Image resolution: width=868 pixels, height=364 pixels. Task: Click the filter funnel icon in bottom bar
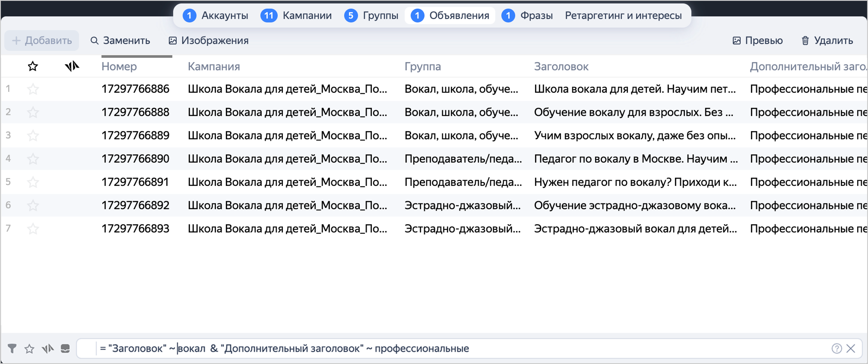pos(12,348)
